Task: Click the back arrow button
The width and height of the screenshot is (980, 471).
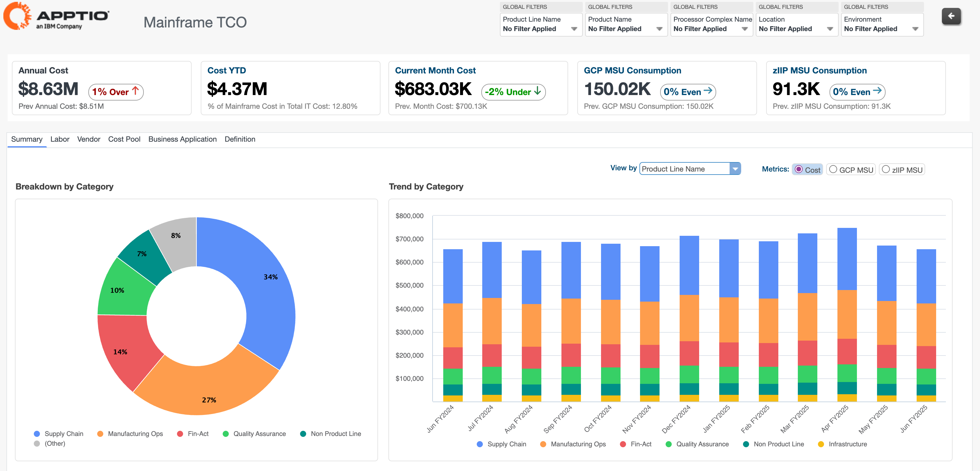Action: point(951,16)
